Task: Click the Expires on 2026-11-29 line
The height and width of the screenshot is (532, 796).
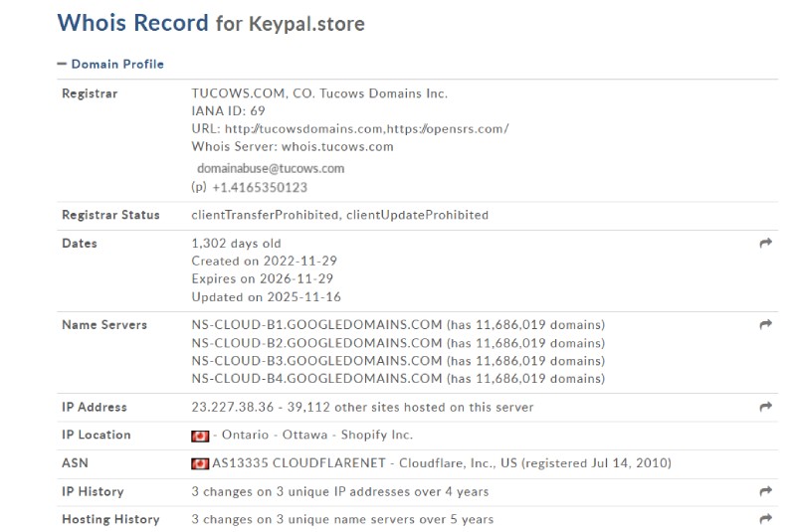Action: pos(263,278)
